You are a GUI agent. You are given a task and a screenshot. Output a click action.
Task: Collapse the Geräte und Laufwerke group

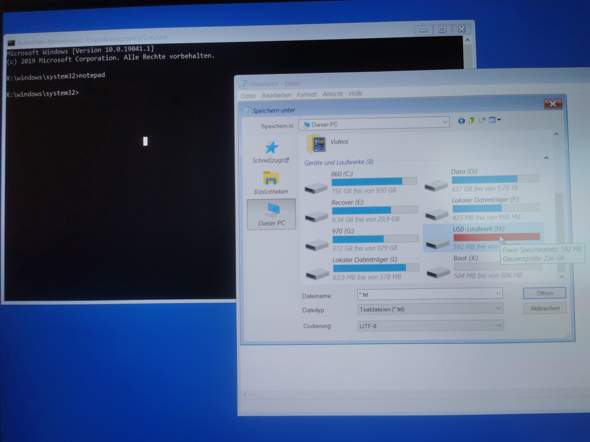click(x=546, y=158)
